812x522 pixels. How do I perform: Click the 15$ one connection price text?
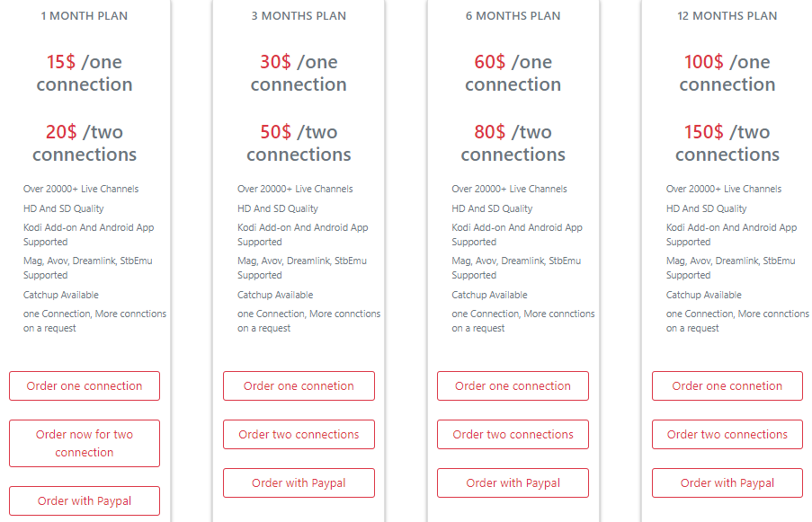[84, 72]
